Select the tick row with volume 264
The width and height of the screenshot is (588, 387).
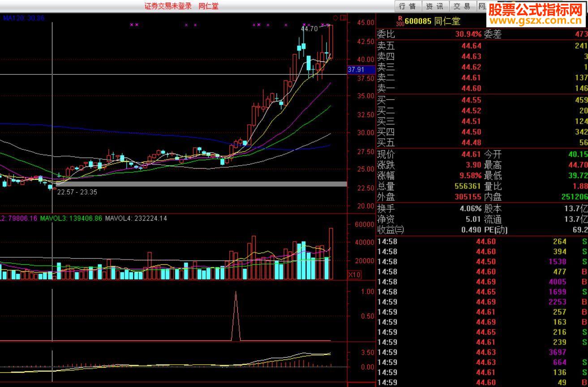[x=482, y=242]
